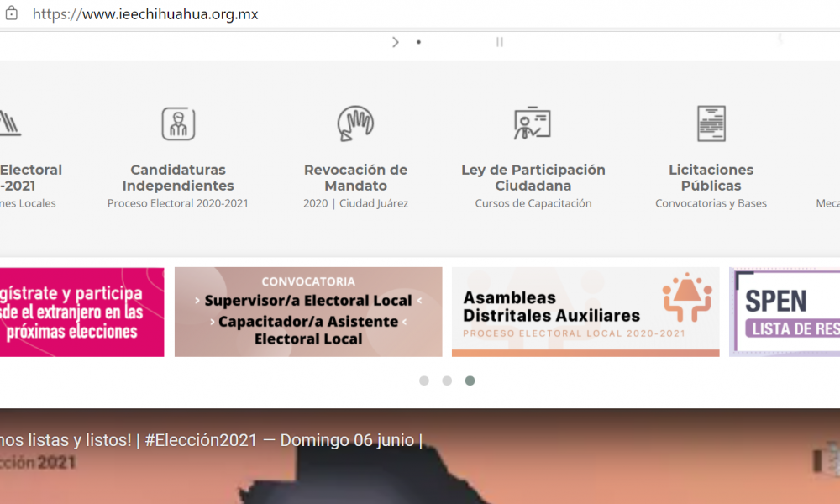Select the second banner carousel dot

(x=447, y=381)
